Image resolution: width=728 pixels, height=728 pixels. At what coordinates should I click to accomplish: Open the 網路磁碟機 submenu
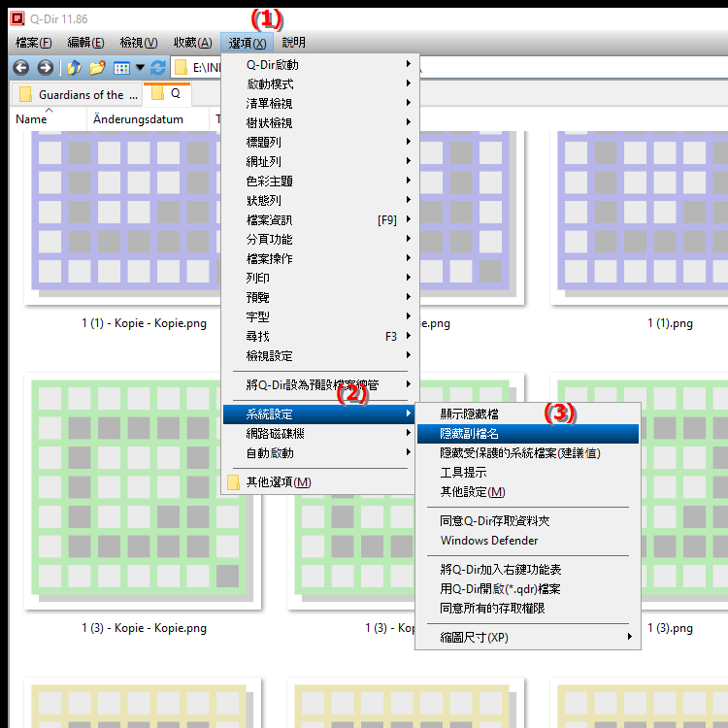coord(319,434)
